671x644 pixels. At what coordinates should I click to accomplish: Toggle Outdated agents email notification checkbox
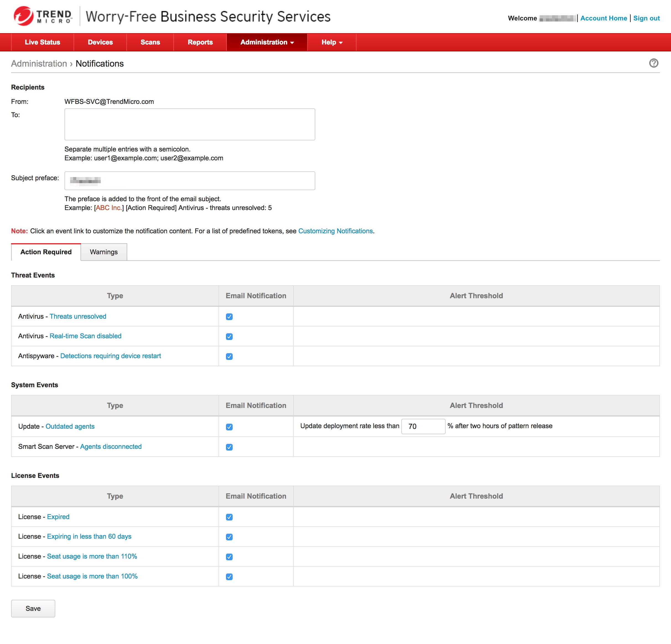(229, 427)
